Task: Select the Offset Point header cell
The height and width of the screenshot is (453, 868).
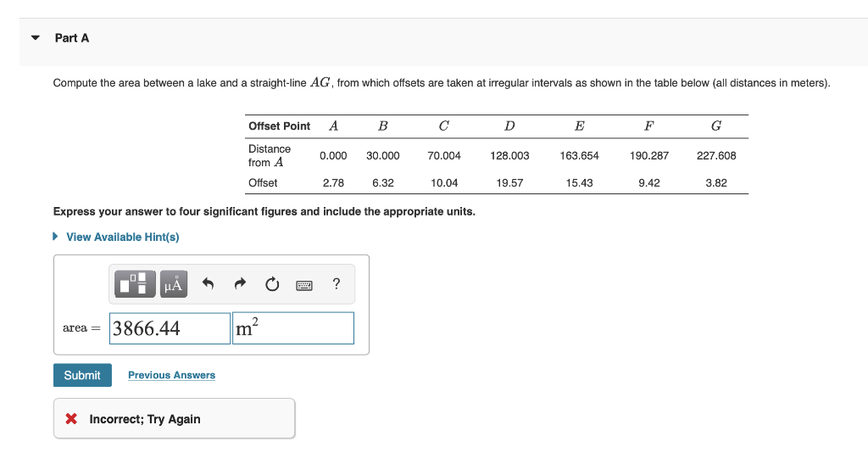Action: click(x=280, y=126)
